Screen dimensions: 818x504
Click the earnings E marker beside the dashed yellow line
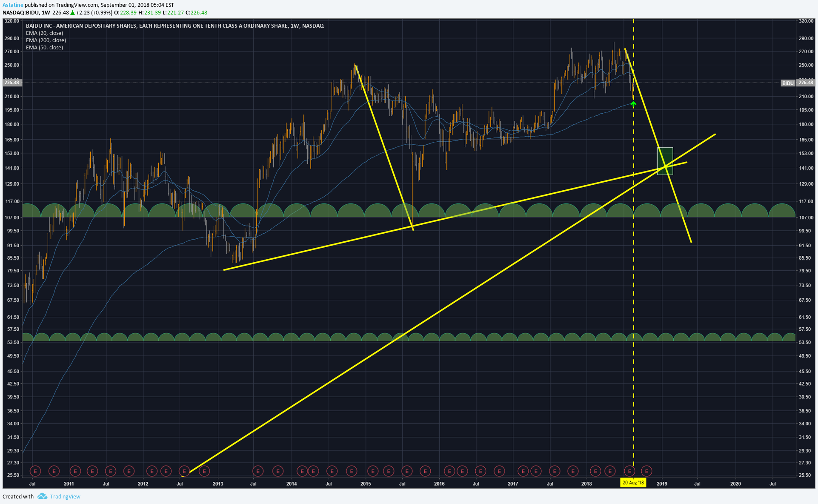(x=629, y=471)
